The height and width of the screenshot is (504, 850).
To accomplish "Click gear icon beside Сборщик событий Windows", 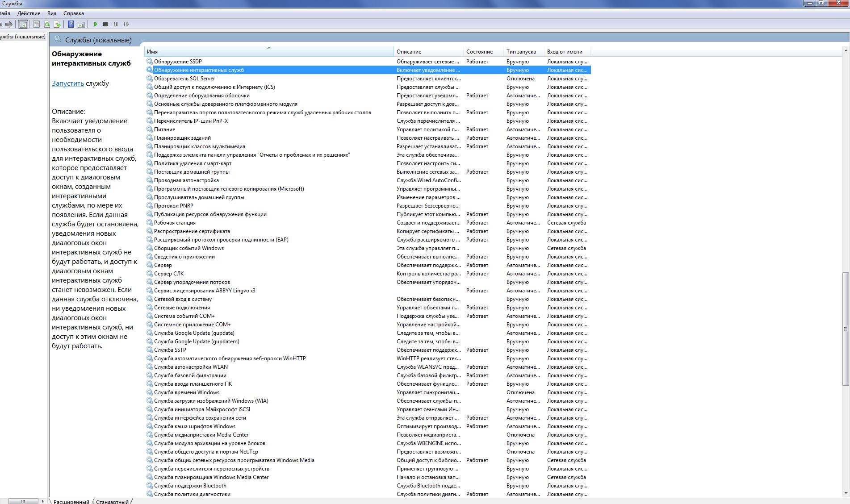I will (x=150, y=248).
